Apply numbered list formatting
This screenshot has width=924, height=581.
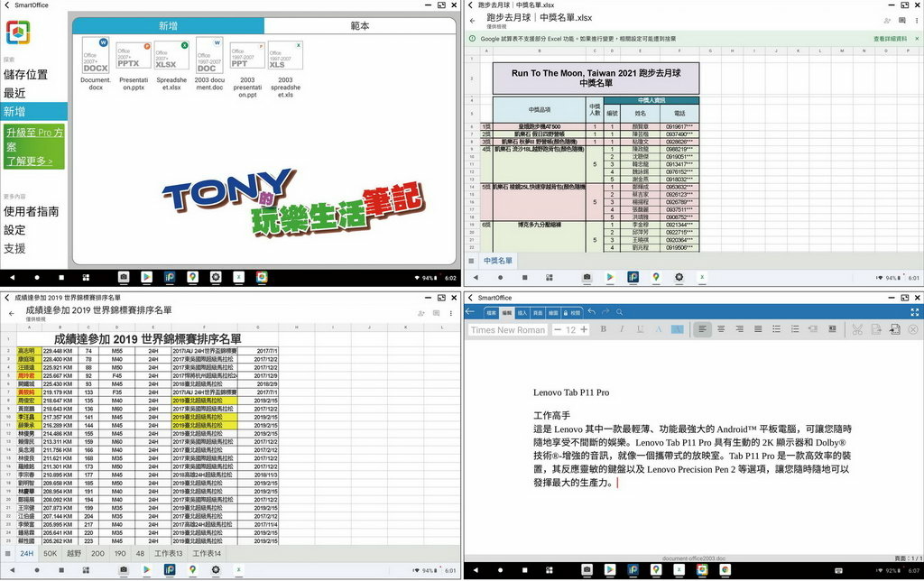[x=795, y=329]
